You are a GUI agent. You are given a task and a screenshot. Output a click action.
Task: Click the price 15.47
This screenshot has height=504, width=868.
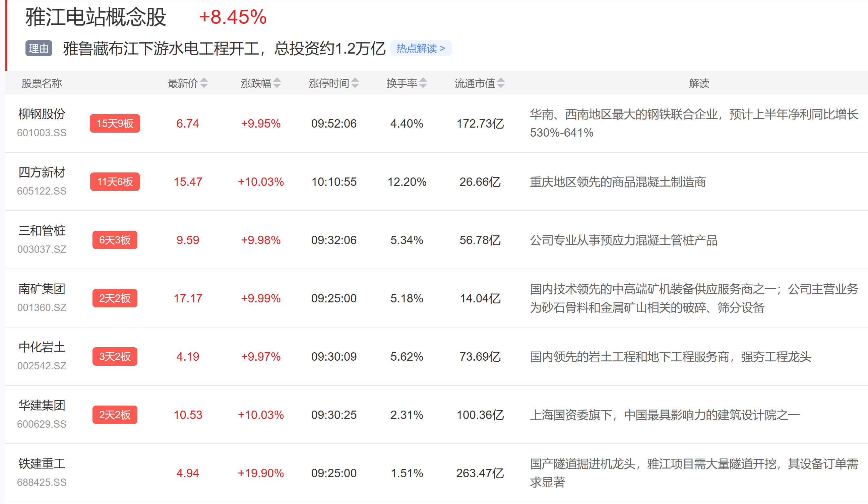(x=188, y=182)
